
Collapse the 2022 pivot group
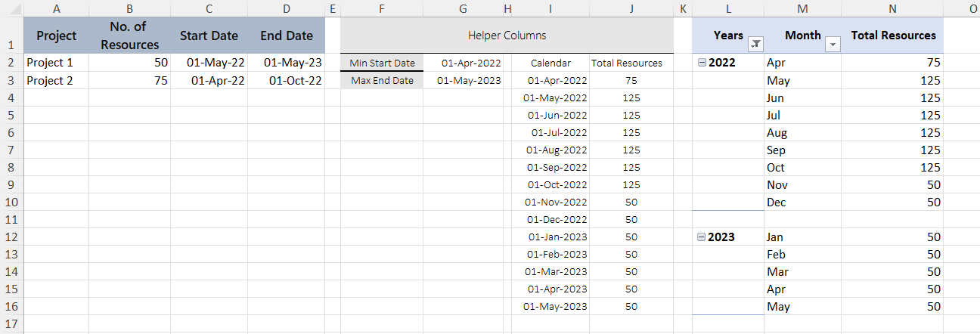pyautogui.click(x=702, y=63)
